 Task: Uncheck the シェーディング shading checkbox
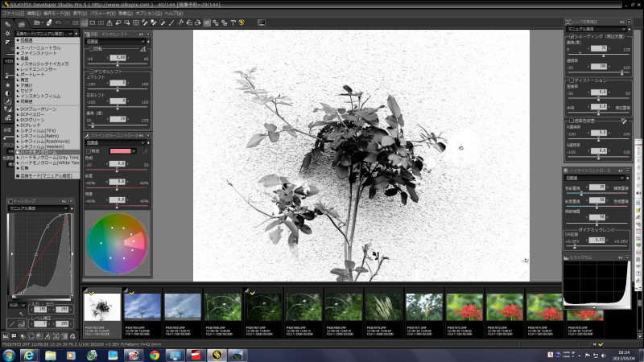(572, 36)
